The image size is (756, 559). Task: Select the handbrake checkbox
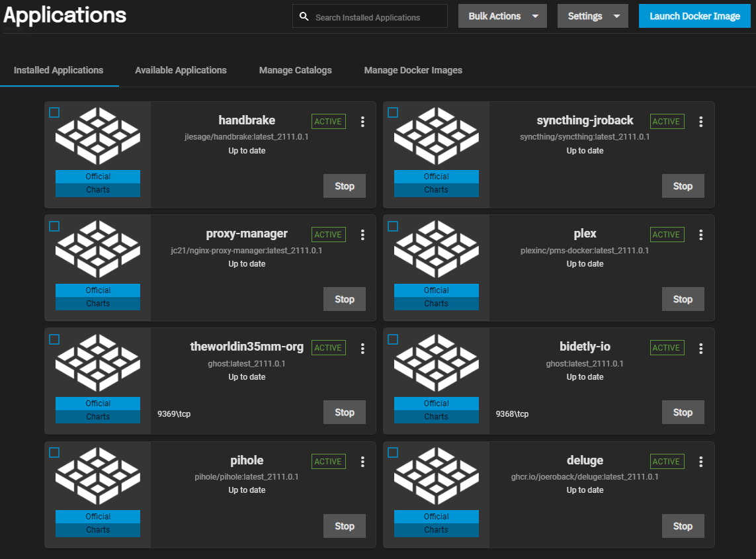(x=54, y=112)
